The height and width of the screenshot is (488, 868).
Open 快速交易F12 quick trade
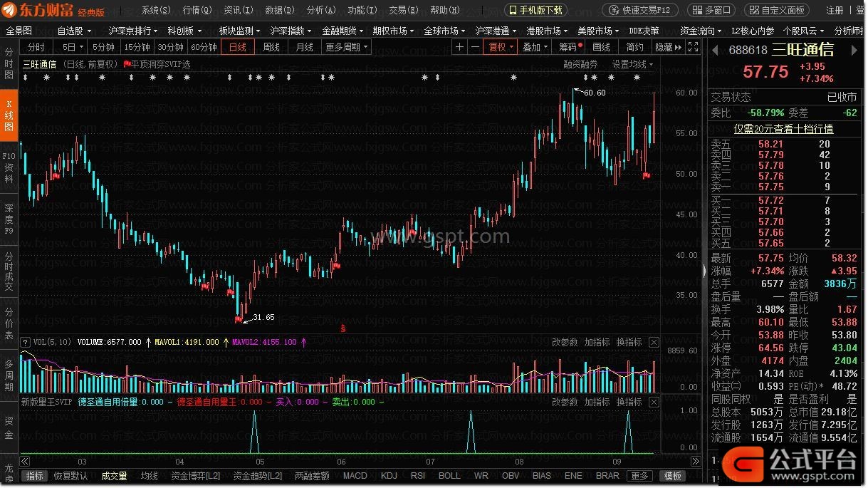pos(639,10)
